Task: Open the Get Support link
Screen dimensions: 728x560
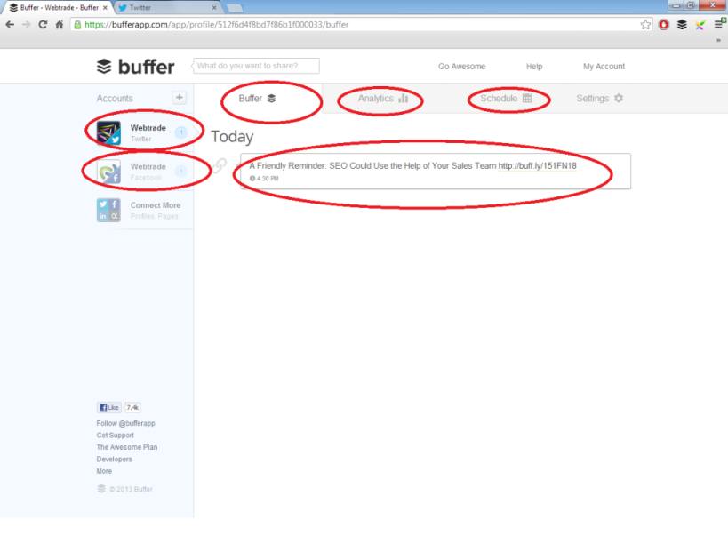Action: 116,435
